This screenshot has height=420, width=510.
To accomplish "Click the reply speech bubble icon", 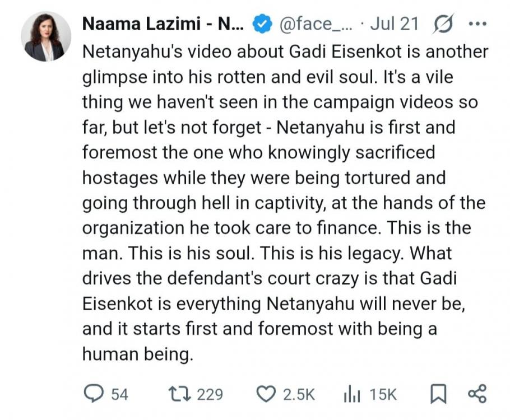I will 94,394.
